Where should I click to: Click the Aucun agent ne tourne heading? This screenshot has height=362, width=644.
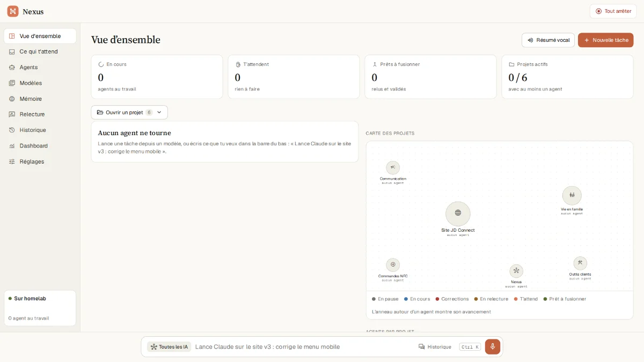click(x=134, y=133)
